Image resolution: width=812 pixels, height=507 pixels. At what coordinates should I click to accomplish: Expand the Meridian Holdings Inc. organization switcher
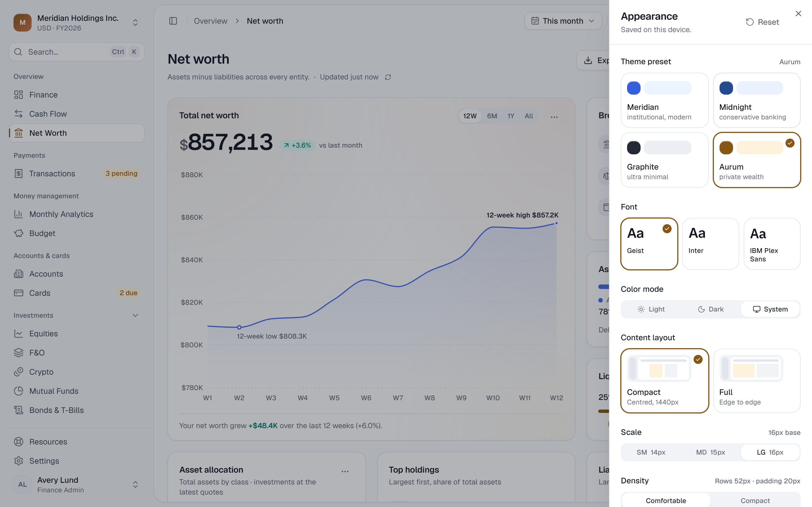[x=135, y=23]
